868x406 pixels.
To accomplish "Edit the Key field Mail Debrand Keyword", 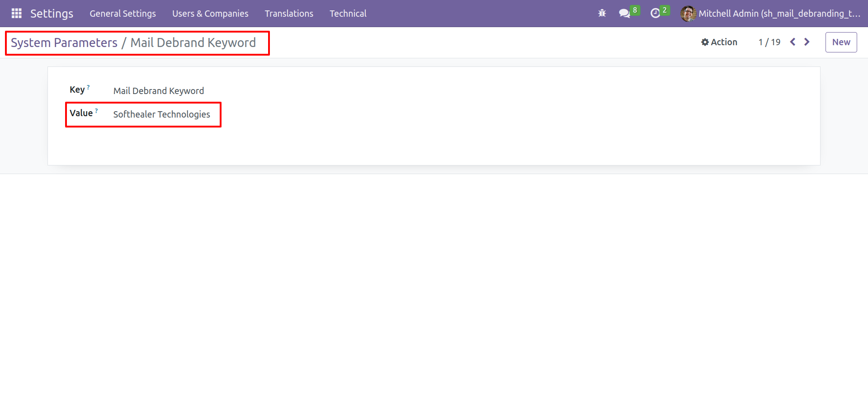I will point(159,91).
